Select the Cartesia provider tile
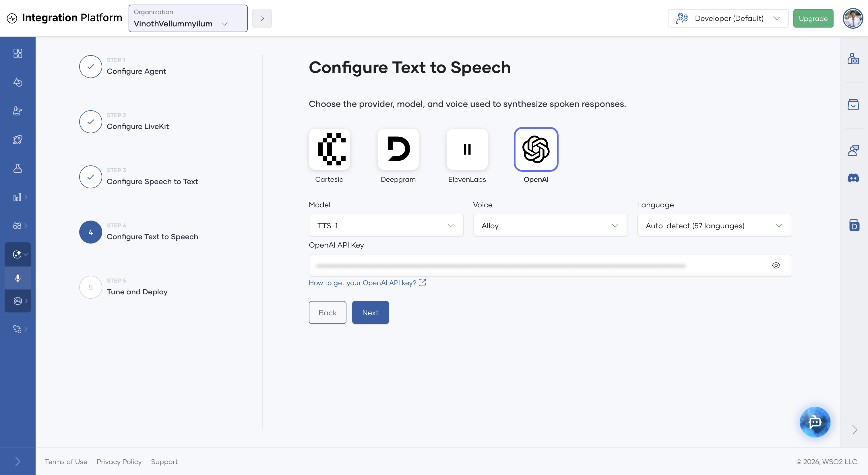The width and height of the screenshot is (868, 475). pos(329,149)
